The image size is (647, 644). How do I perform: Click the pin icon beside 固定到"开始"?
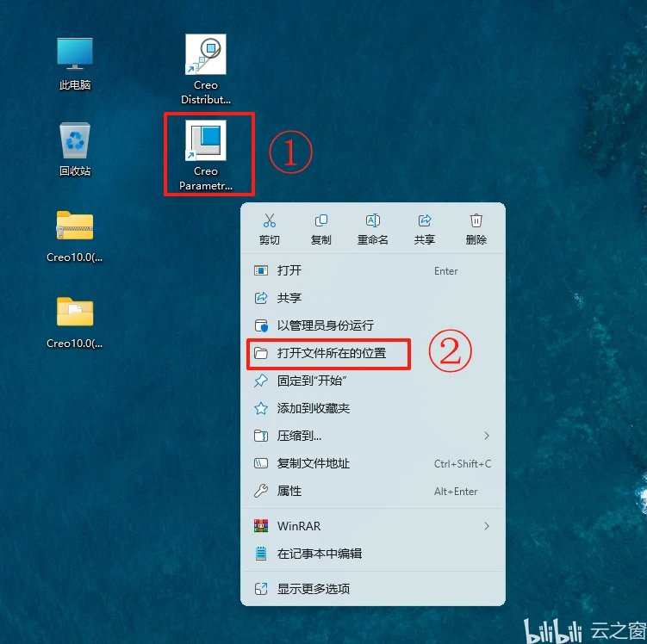click(261, 381)
